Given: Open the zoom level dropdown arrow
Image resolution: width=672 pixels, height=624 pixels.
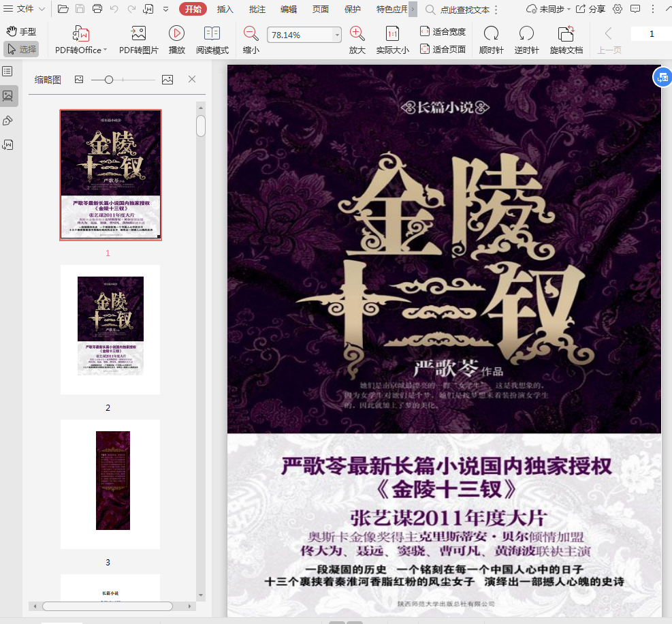Looking at the screenshot, I should tap(337, 35).
